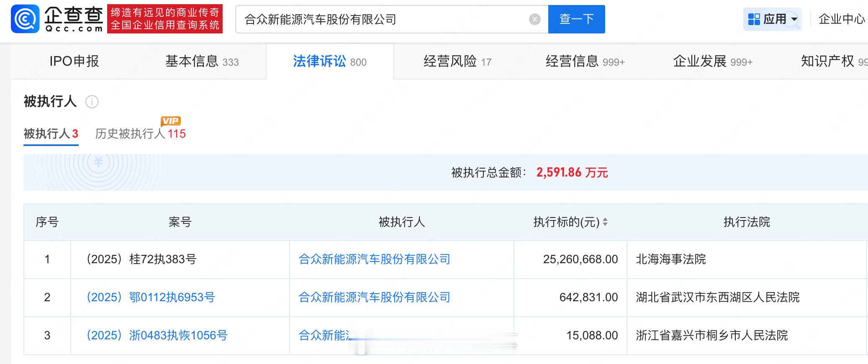Open truncated 合众新能 link in row 3
Image resolution: width=868 pixels, height=364 pixels.
coord(325,336)
